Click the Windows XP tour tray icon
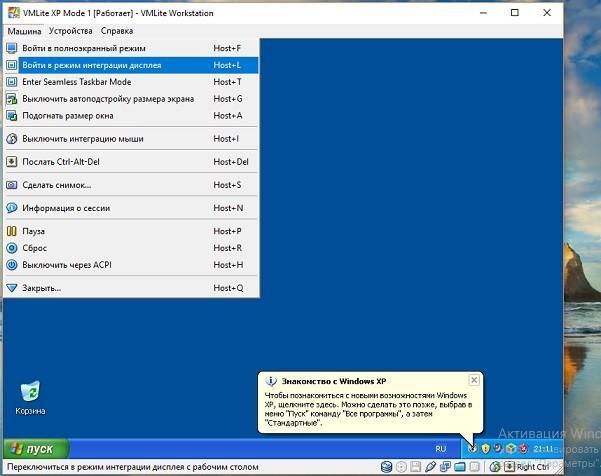 coord(473,448)
